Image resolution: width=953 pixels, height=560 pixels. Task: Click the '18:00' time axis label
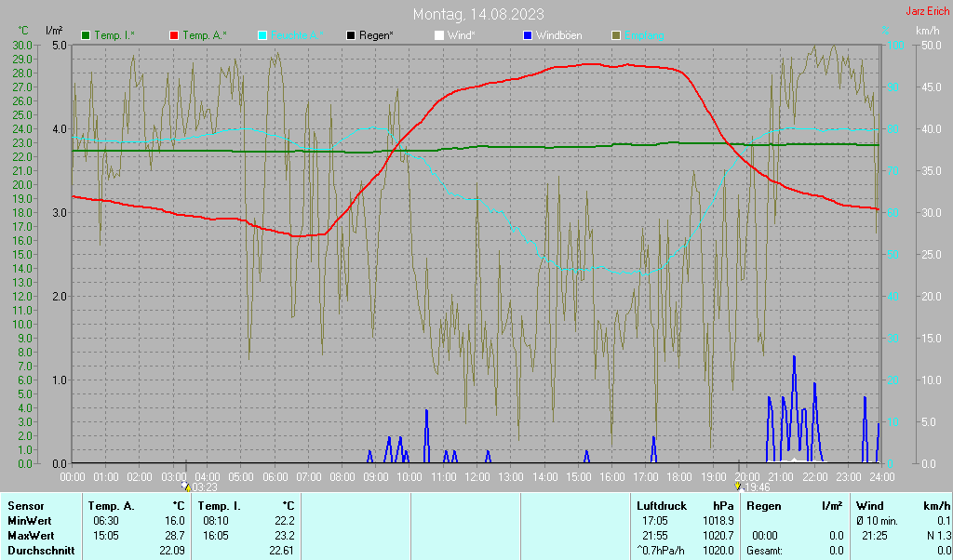pos(678,477)
